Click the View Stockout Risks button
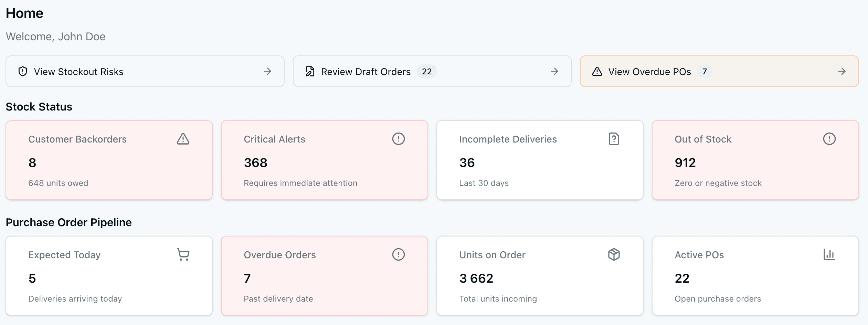Viewport: 868px width, 325px height. click(x=145, y=71)
